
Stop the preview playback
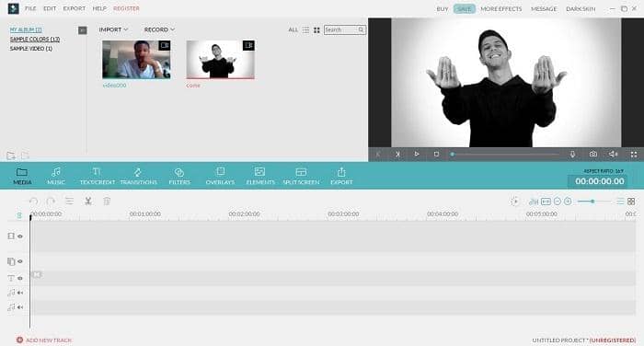436,154
